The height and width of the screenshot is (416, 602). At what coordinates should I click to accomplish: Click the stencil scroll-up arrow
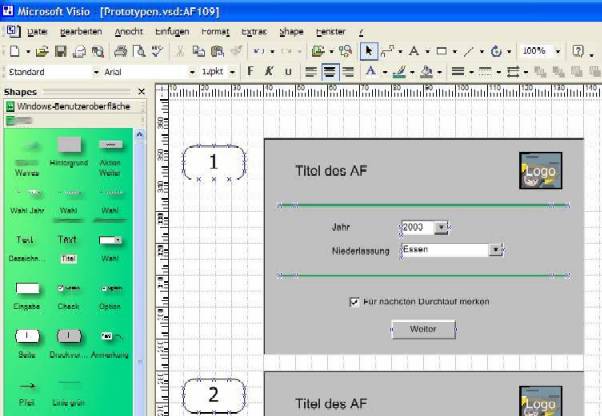pos(139,134)
